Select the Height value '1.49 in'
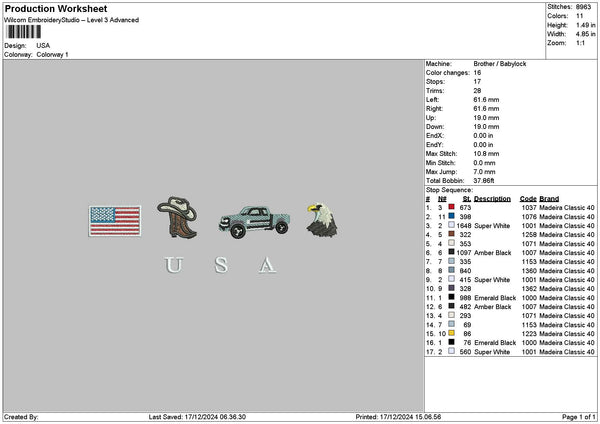The width and height of the screenshot is (600, 424). pyautogui.click(x=586, y=25)
